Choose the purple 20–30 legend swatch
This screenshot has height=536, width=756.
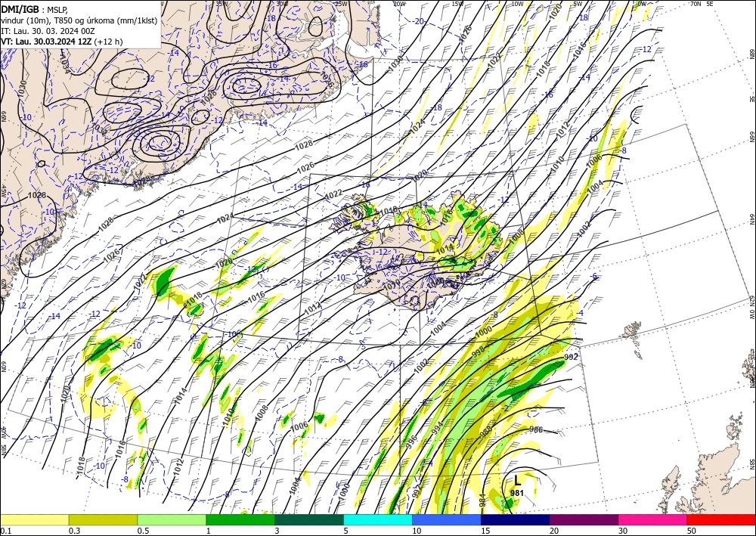(584, 519)
